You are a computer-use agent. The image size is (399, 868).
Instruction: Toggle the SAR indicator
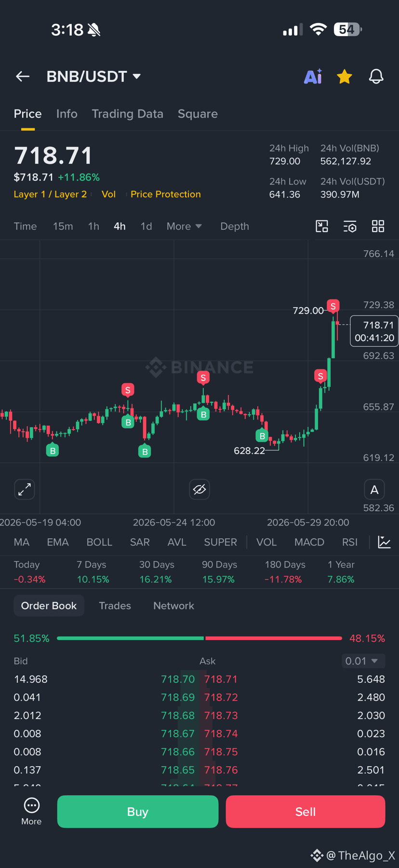(140, 542)
